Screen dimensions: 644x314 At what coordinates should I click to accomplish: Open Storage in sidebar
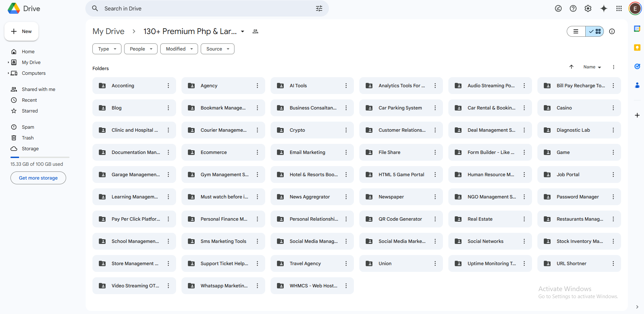(x=30, y=149)
